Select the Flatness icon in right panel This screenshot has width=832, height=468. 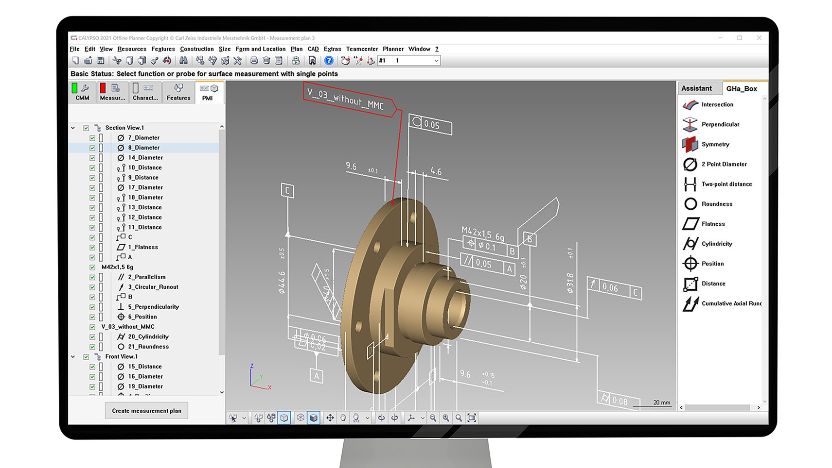click(x=689, y=224)
